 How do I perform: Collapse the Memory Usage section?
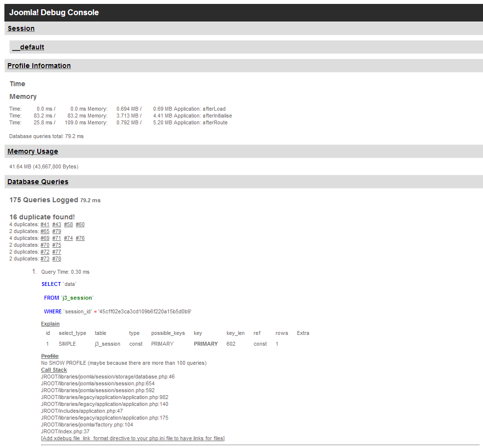pos(33,151)
